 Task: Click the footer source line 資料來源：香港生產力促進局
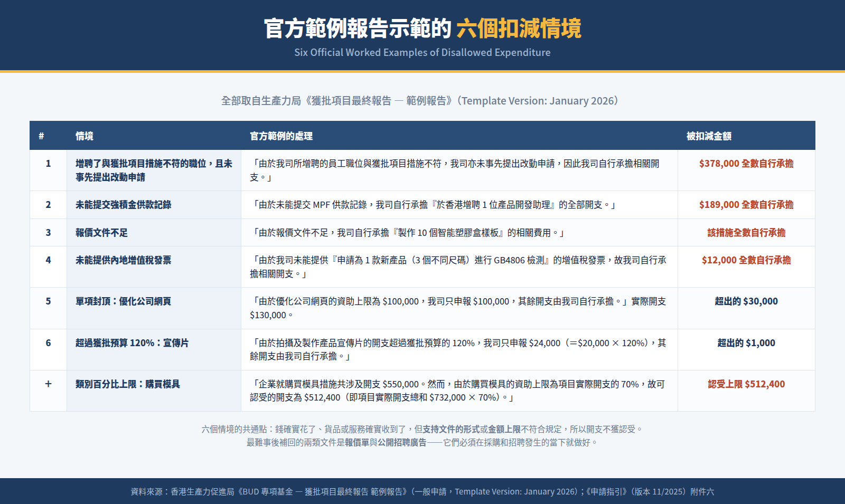click(x=422, y=492)
